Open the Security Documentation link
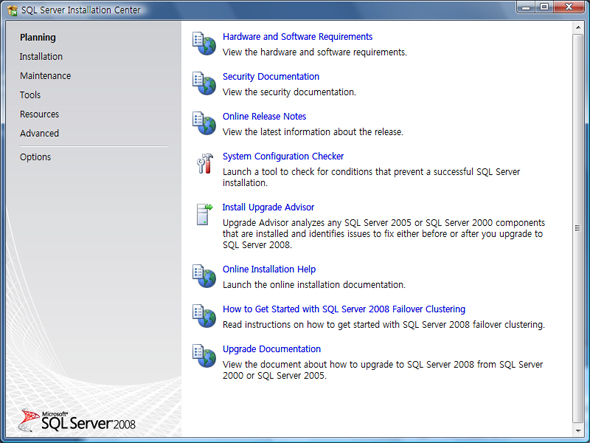The width and height of the screenshot is (590, 443). pyautogui.click(x=271, y=76)
